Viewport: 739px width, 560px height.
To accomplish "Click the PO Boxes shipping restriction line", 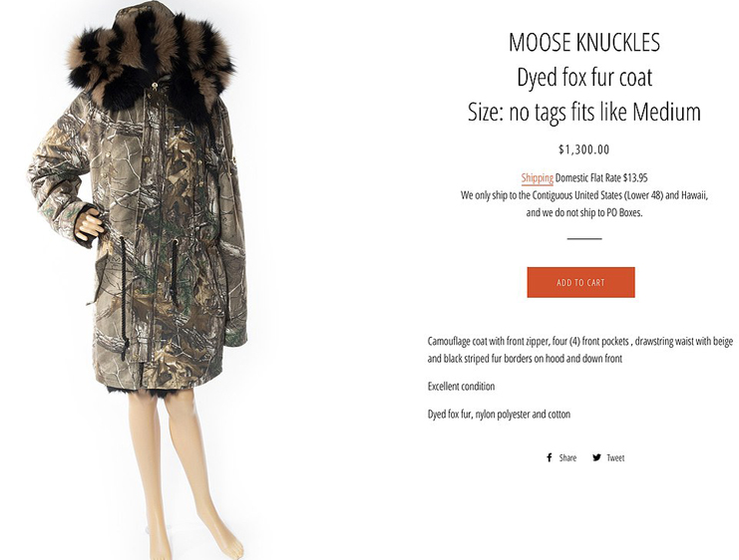I will (x=584, y=212).
